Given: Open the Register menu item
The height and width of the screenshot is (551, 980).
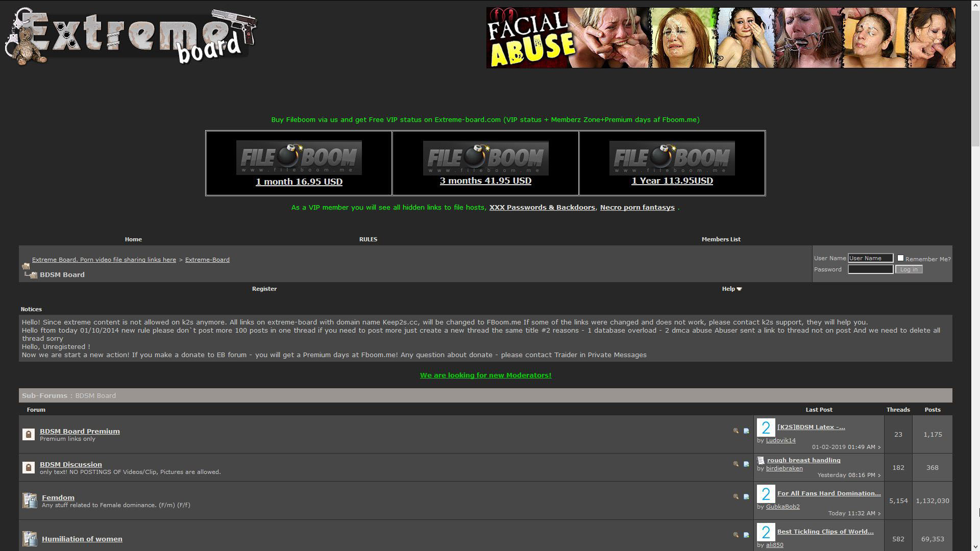Looking at the screenshot, I should click(264, 289).
